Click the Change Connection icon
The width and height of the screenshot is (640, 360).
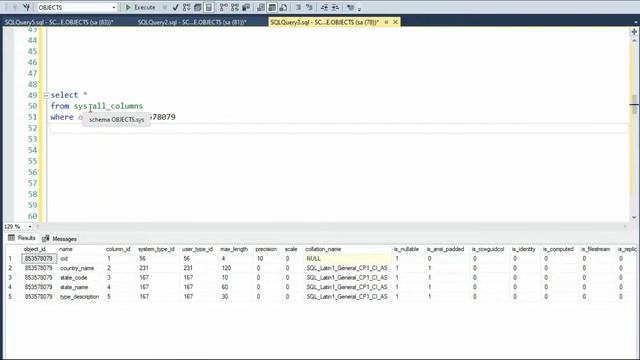click(27, 7)
